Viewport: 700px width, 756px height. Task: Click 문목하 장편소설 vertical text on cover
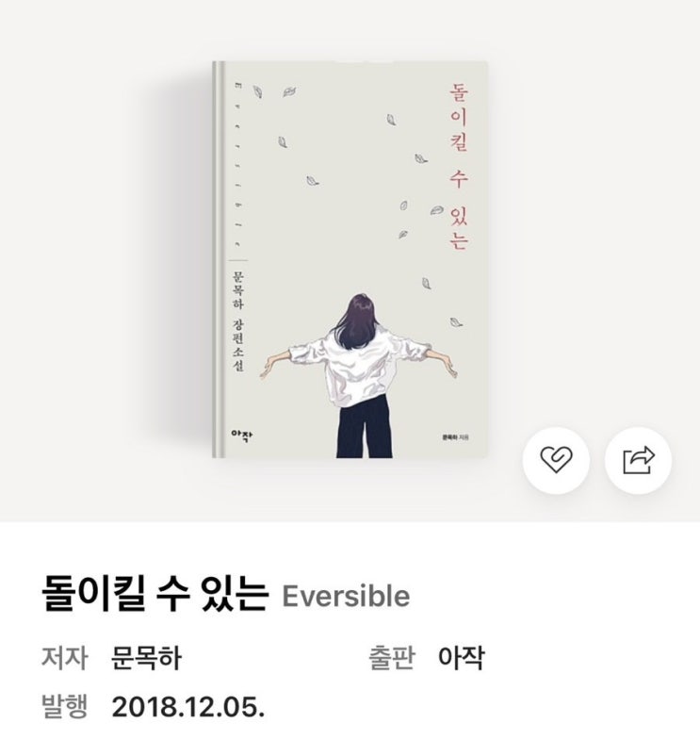[x=238, y=321]
